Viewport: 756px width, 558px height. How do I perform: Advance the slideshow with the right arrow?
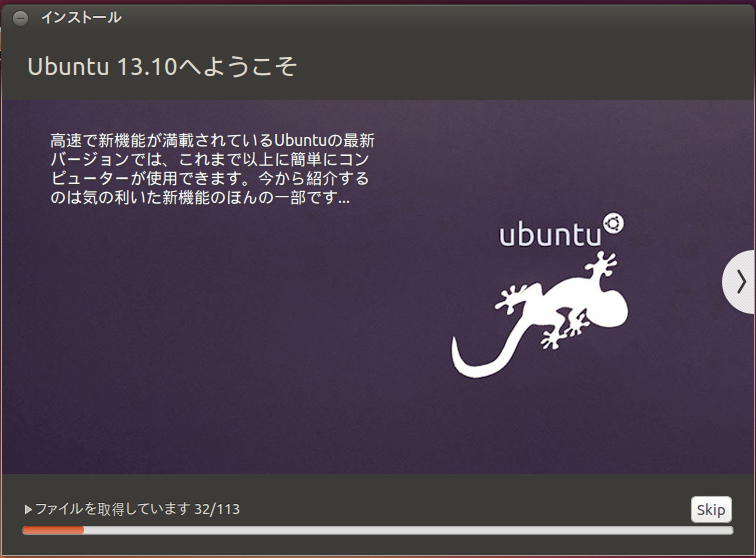(740, 282)
